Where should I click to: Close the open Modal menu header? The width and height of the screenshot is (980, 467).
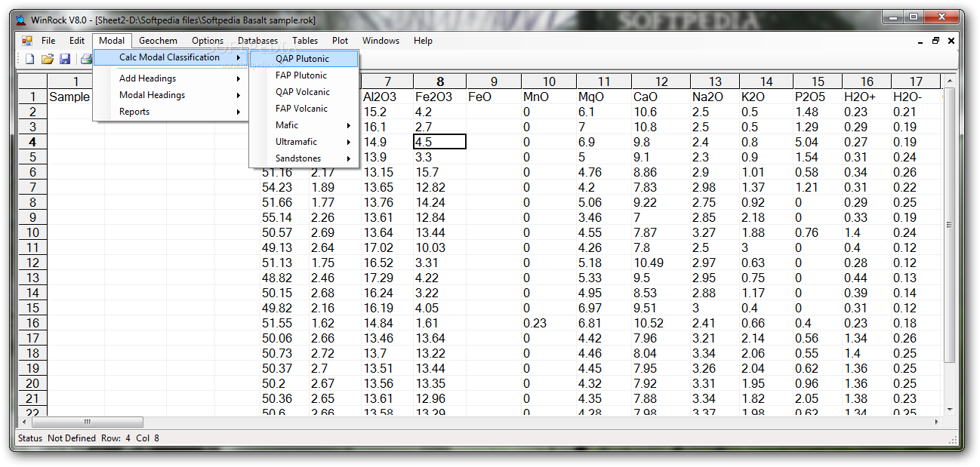[112, 41]
